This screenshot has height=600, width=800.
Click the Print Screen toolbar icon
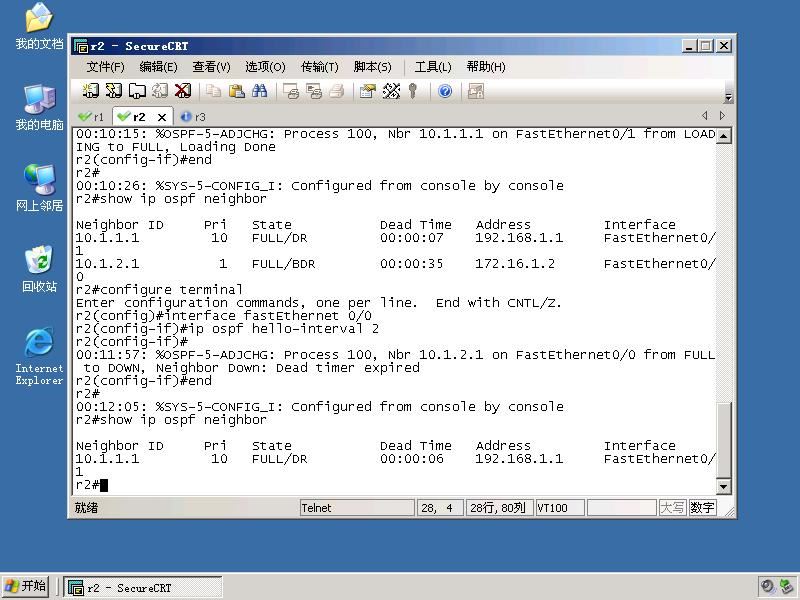point(291,91)
